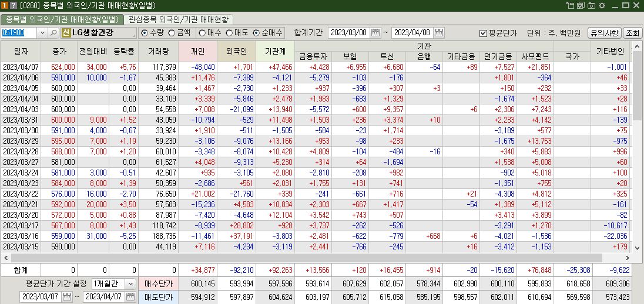Click the average price end field 2023/04/07
Viewport: 644px width, 304px height.
(x=105, y=297)
